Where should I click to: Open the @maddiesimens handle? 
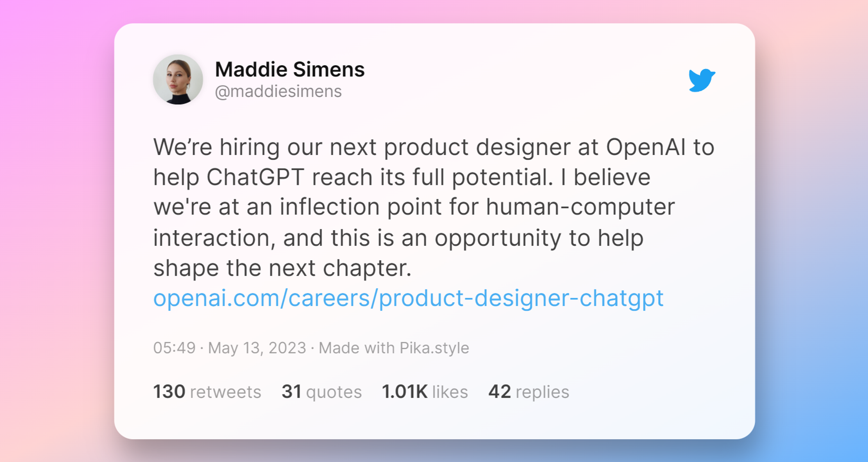click(278, 92)
